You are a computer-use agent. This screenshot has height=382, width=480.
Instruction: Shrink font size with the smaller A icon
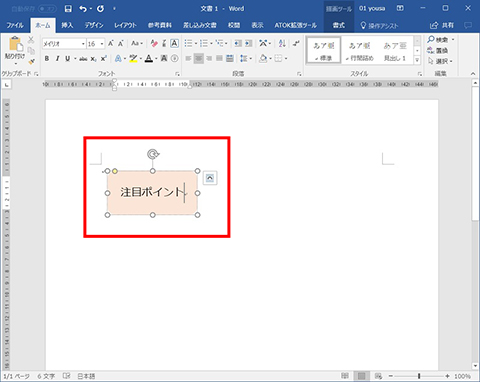click(121, 43)
